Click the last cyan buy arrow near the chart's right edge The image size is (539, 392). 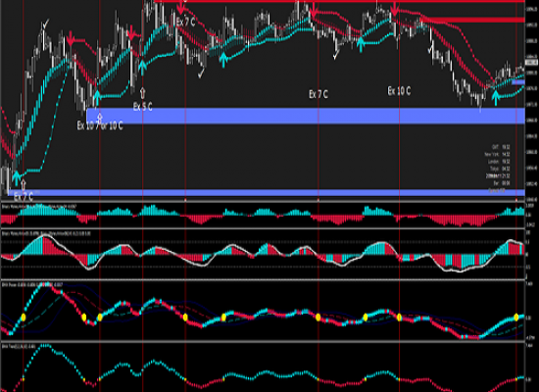tap(495, 97)
